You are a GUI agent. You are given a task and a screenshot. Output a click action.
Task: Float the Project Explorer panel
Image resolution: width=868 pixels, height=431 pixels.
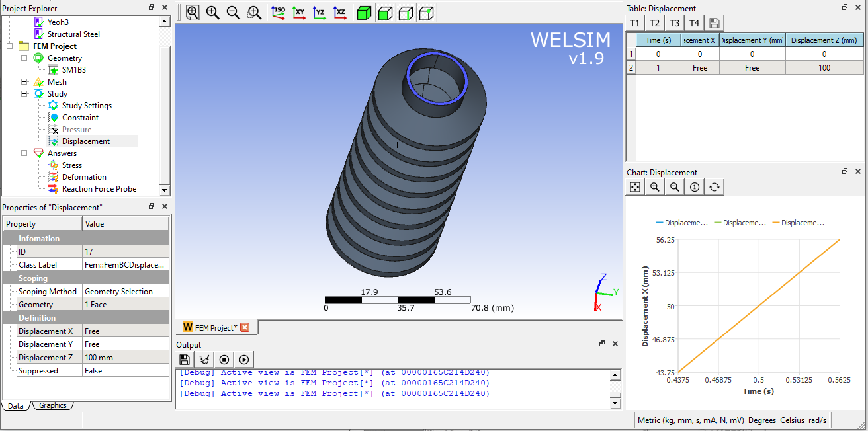pyautogui.click(x=152, y=7)
